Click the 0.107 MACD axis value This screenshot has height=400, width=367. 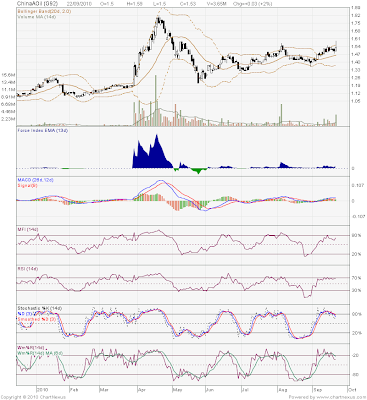click(x=357, y=186)
